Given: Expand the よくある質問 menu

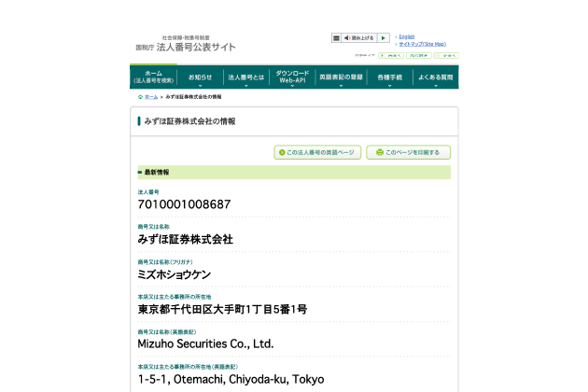Looking at the screenshot, I should [435, 77].
